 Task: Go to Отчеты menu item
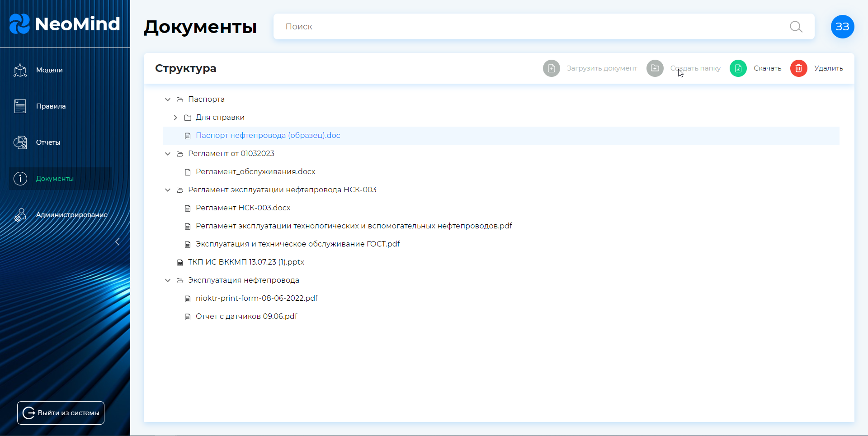48,142
